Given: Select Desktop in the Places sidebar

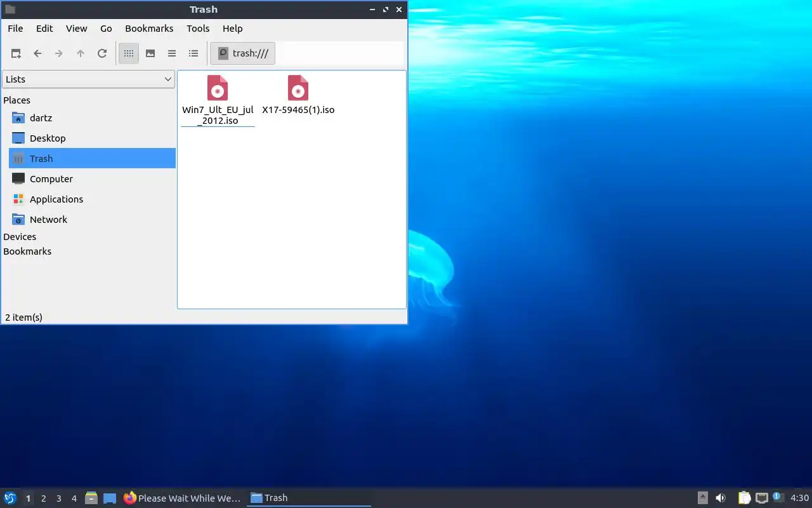Looking at the screenshot, I should click(92, 138).
